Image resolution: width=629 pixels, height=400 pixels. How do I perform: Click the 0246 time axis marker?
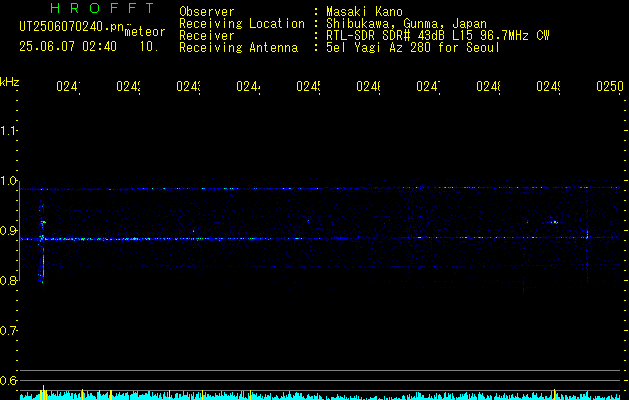tap(368, 86)
